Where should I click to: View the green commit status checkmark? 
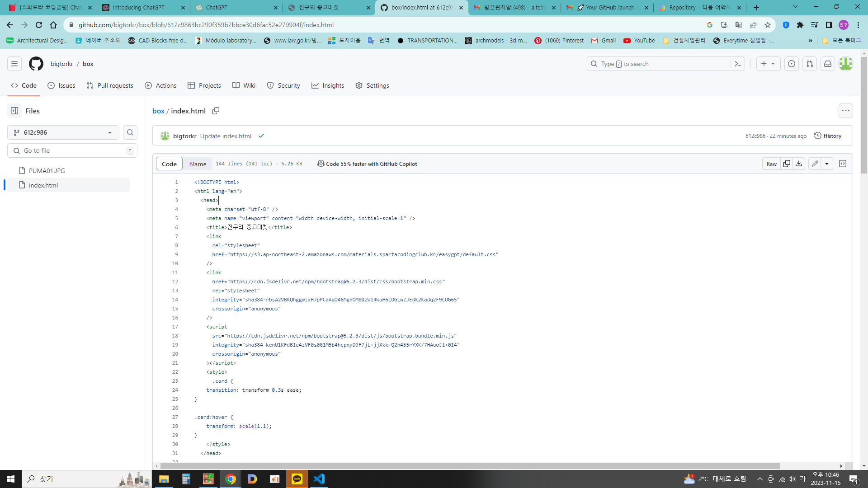[x=261, y=136]
